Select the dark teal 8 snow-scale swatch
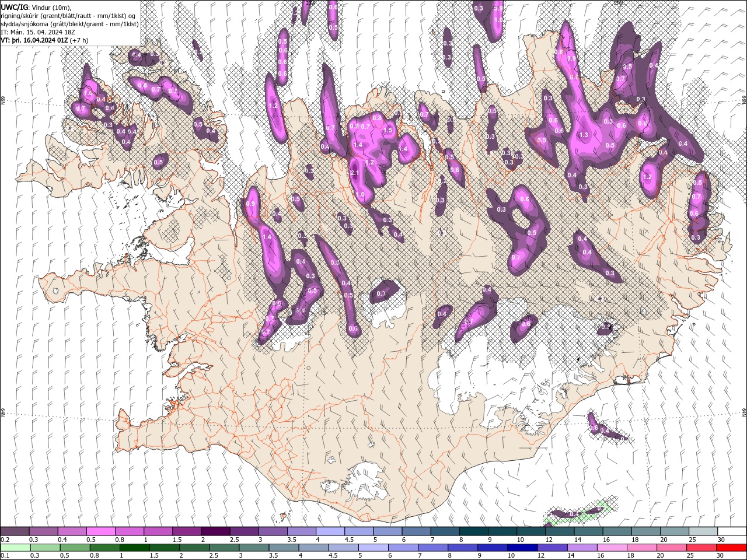The height and width of the screenshot is (560, 747). coord(474,531)
